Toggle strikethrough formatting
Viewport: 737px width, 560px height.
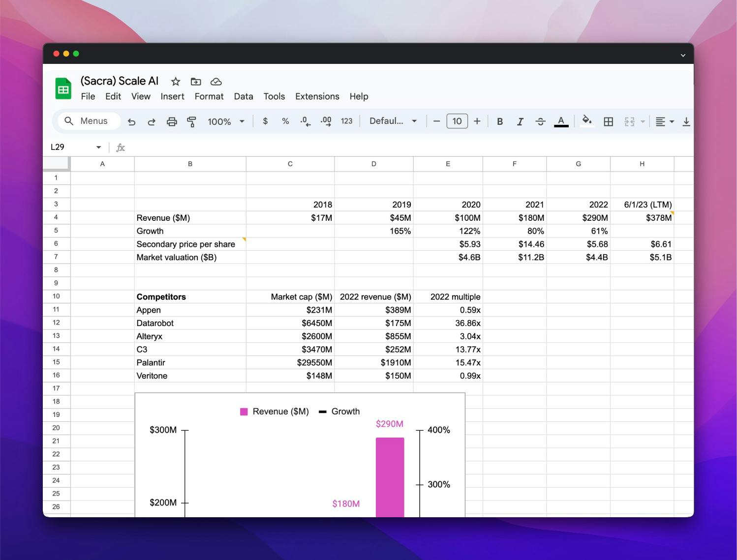click(540, 121)
